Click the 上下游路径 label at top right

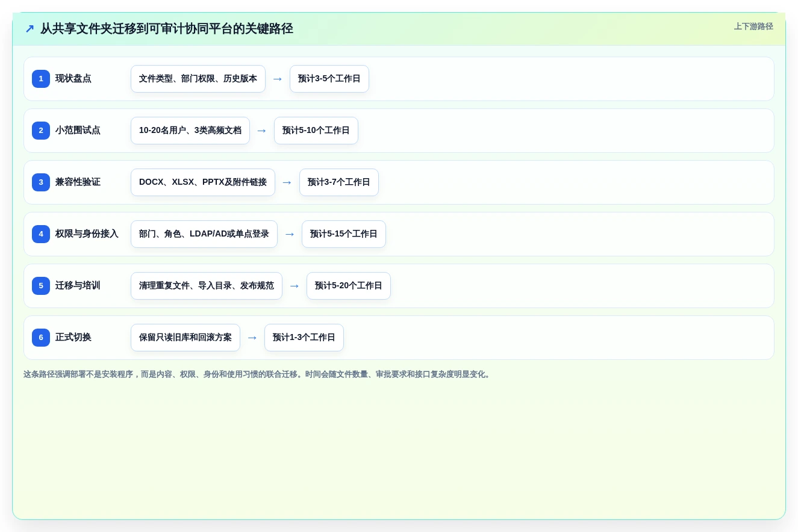point(753,26)
